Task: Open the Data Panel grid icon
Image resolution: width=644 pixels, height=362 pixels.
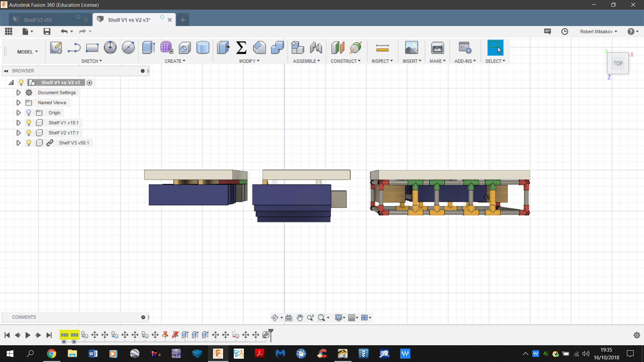Action: (9, 31)
